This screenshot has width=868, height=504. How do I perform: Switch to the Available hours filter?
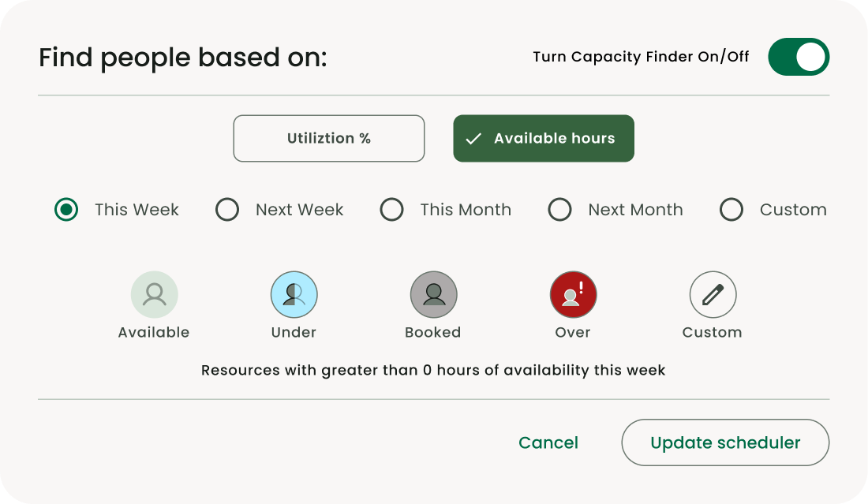pyautogui.click(x=543, y=138)
